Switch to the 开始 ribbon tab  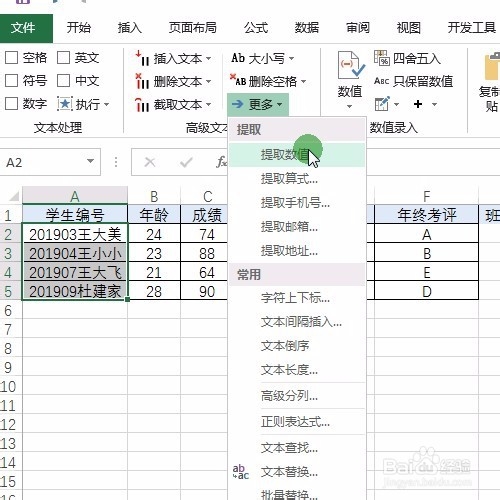pos(79,28)
